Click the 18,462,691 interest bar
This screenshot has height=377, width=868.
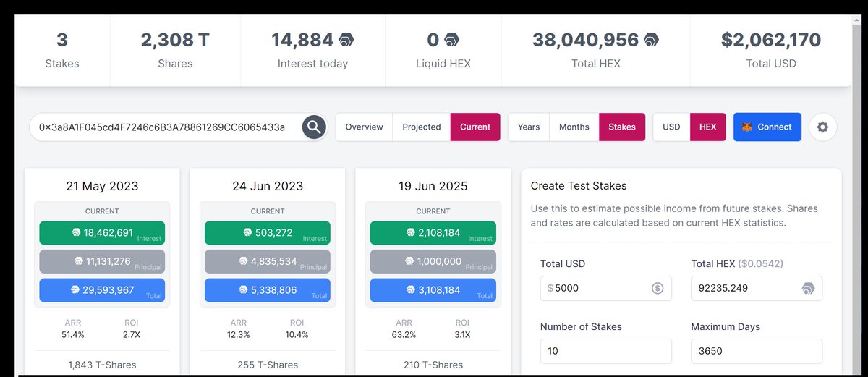[x=102, y=233]
